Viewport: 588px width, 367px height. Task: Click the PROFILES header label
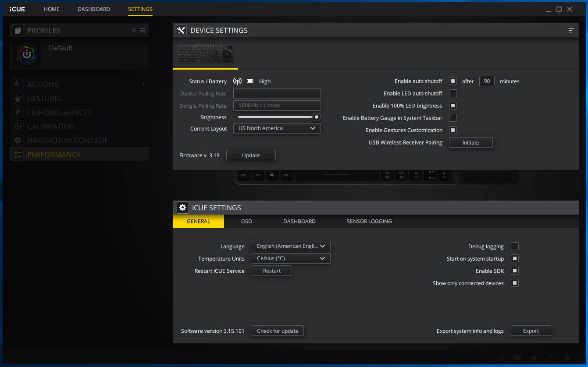44,31
